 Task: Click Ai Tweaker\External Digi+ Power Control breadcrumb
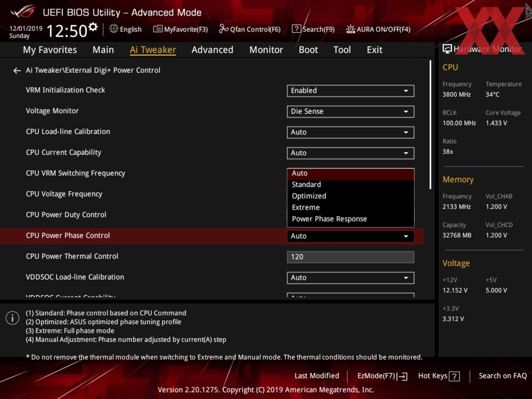click(93, 70)
